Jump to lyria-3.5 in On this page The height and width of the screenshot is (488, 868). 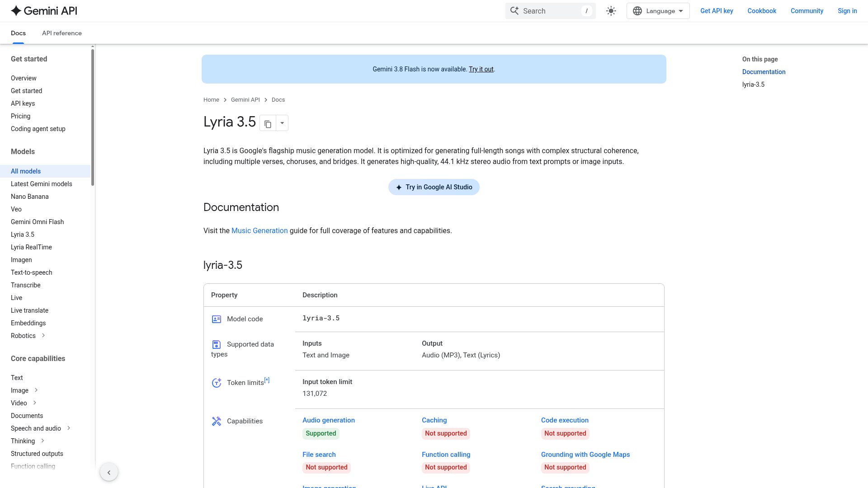click(753, 84)
